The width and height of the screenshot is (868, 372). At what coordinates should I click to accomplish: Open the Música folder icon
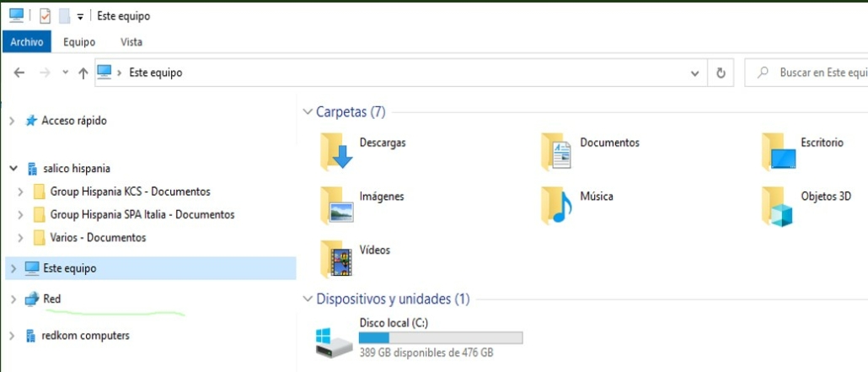click(556, 205)
